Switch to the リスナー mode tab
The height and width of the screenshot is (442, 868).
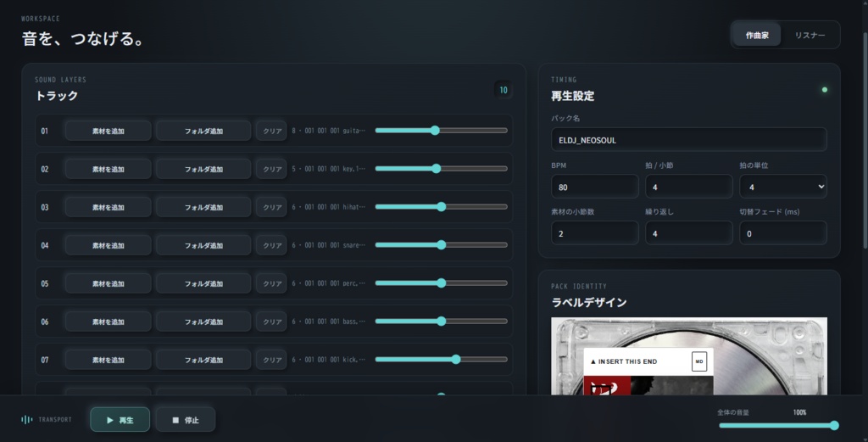[810, 35]
